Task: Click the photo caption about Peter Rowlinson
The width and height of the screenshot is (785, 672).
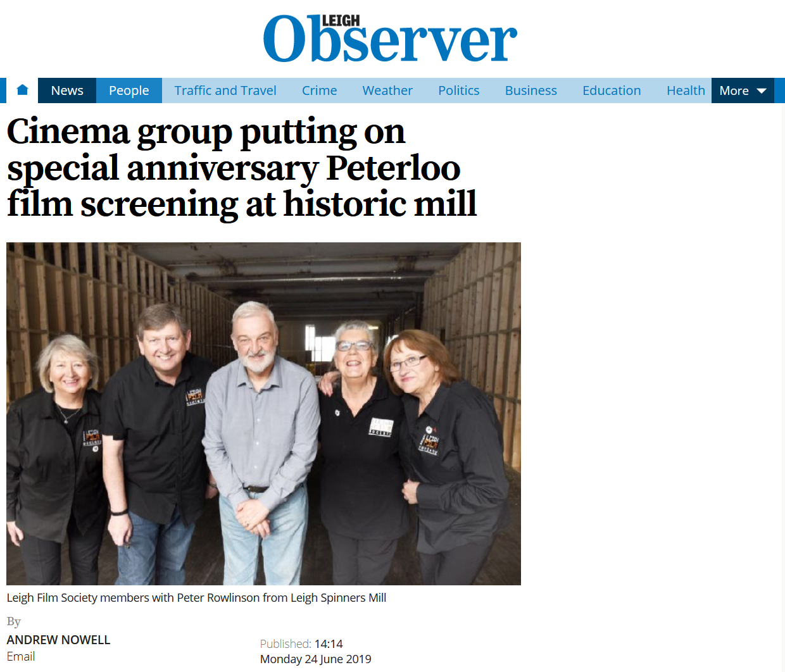Action: click(x=196, y=597)
